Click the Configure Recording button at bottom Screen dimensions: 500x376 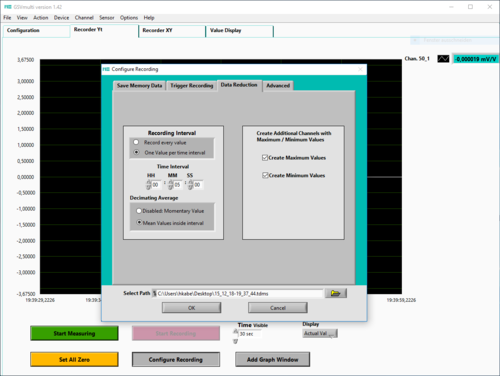(x=176, y=359)
